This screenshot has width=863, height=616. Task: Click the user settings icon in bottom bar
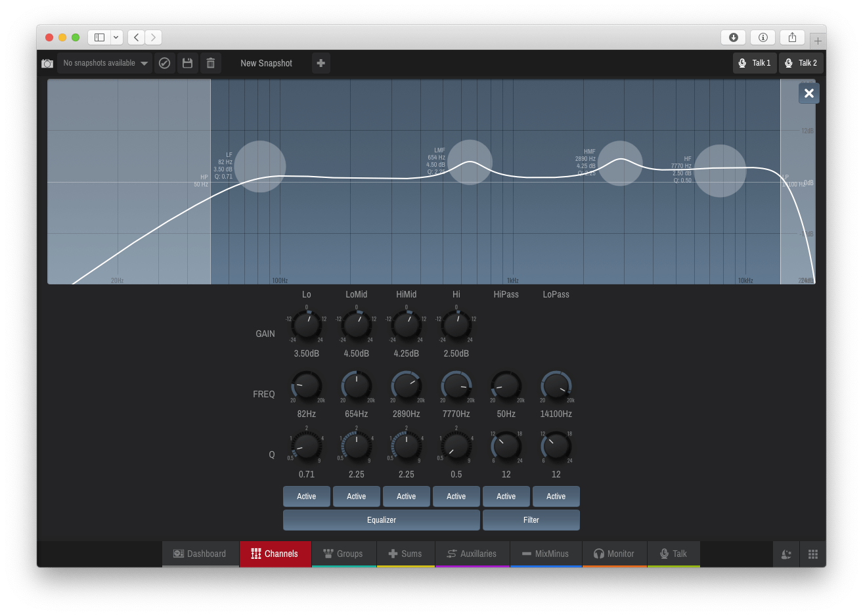(x=786, y=554)
